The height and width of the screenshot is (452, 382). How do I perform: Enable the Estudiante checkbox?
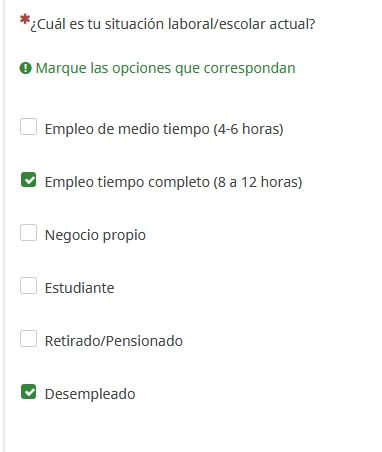point(28,286)
